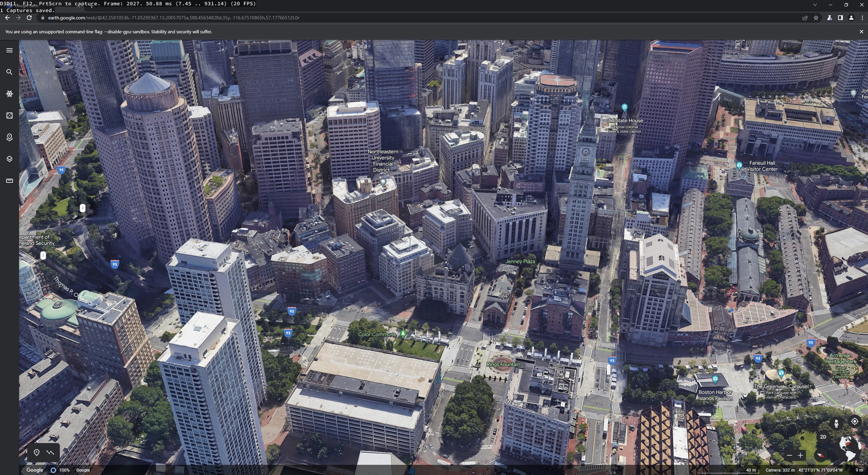Screen dimensions: 868x475
Task: Zoom out with the minus button
Action: (790, 455)
